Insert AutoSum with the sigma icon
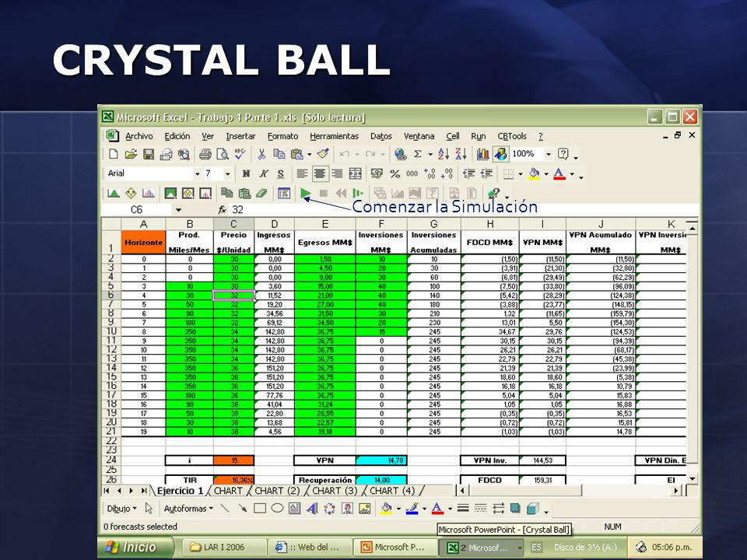This screenshot has height=560, width=747. coord(418,154)
